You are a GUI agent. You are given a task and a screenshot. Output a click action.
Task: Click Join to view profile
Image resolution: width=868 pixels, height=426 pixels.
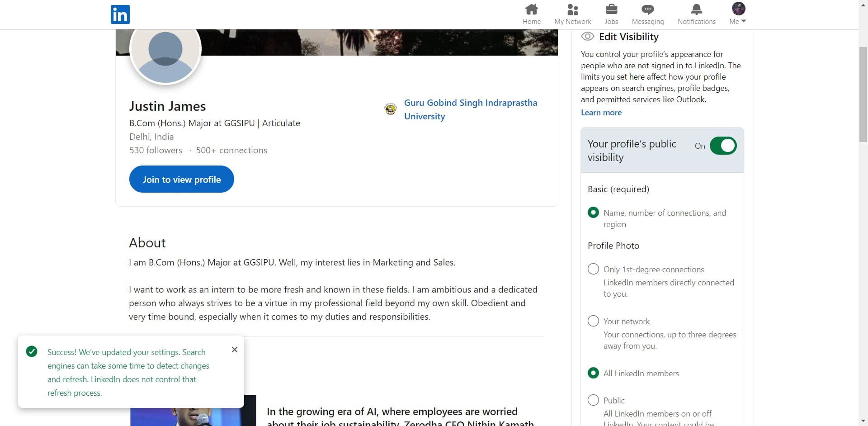click(x=181, y=179)
